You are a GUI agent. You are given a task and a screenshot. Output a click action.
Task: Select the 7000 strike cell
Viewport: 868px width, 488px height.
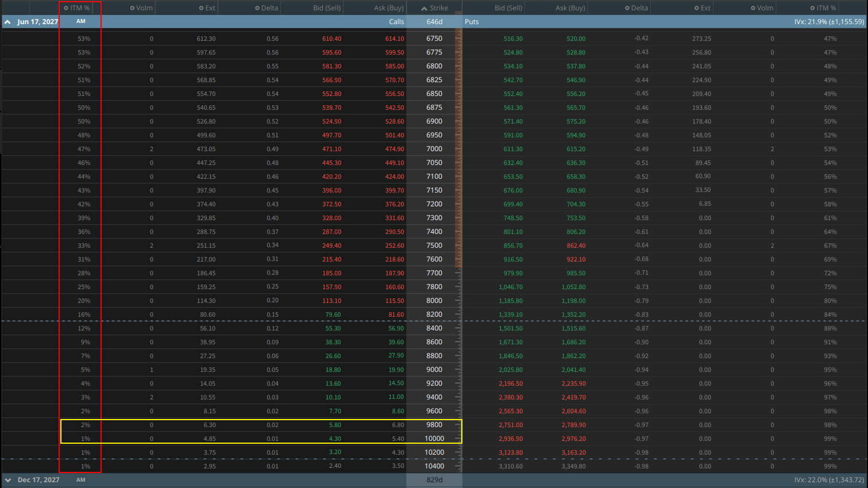click(434, 149)
